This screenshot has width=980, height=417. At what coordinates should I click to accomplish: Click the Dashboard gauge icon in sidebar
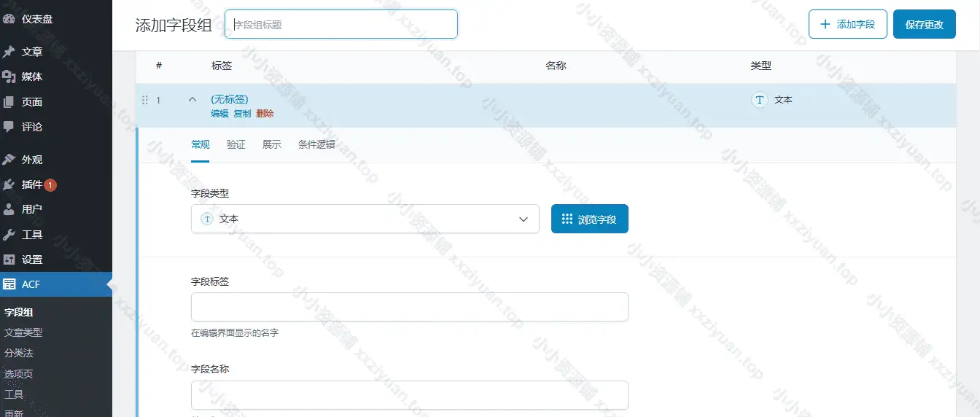pos(9,19)
